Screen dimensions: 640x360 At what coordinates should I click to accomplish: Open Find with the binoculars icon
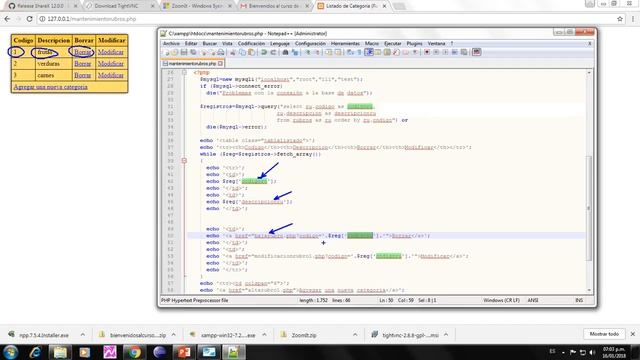285,52
